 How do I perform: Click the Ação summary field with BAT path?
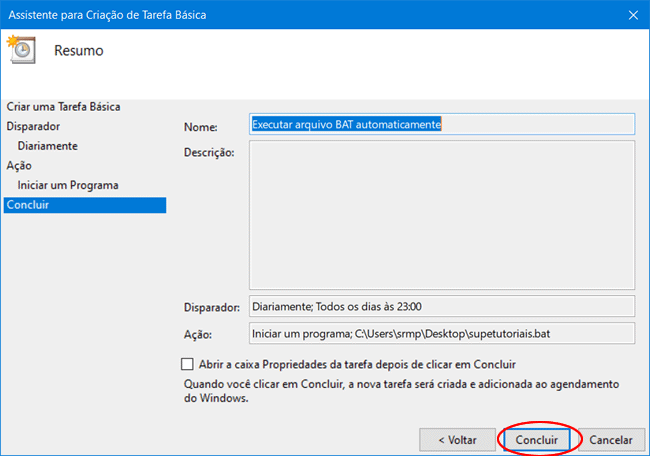pyautogui.click(x=440, y=333)
